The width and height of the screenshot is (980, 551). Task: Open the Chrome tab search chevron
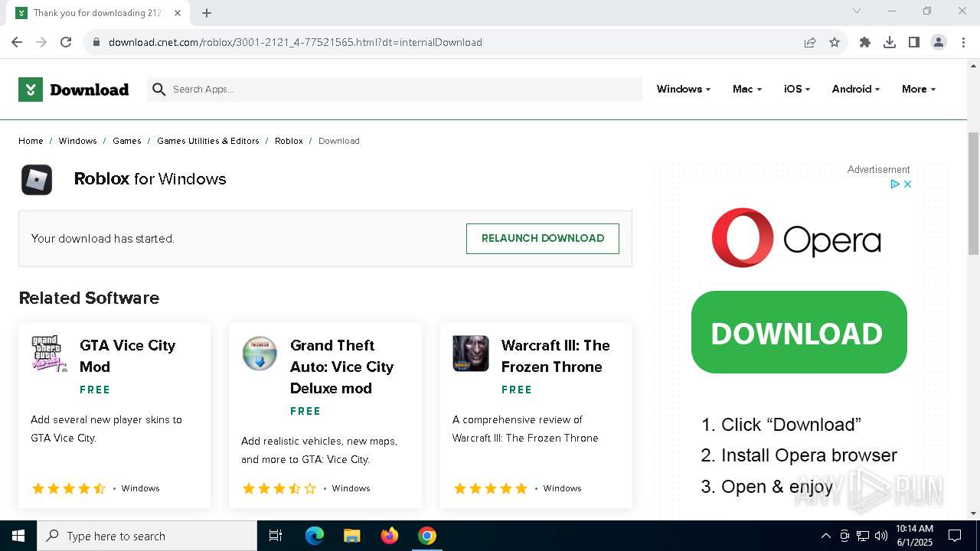click(857, 11)
